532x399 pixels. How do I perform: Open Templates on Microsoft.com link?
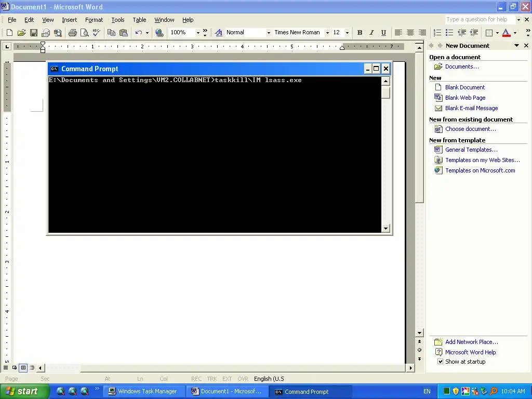pyautogui.click(x=480, y=170)
